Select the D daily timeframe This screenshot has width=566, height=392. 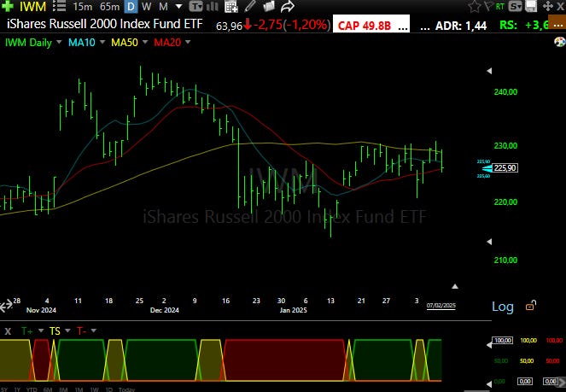(131, 6)
